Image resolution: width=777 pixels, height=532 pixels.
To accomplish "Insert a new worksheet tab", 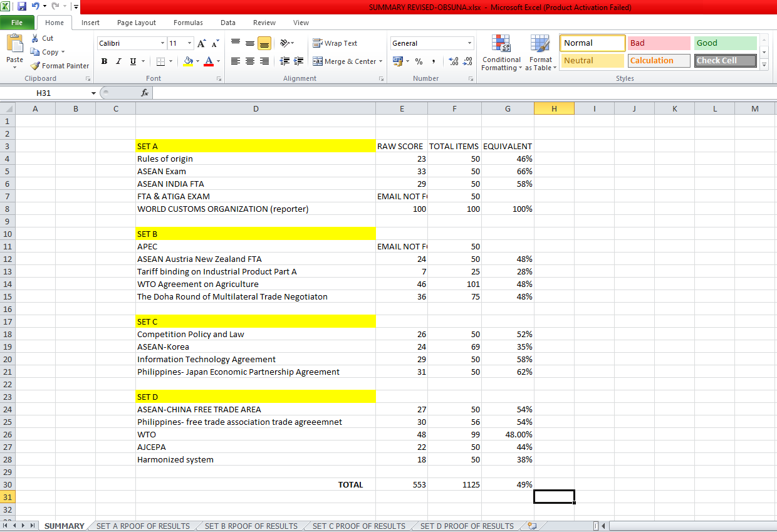I will (532, 526).
